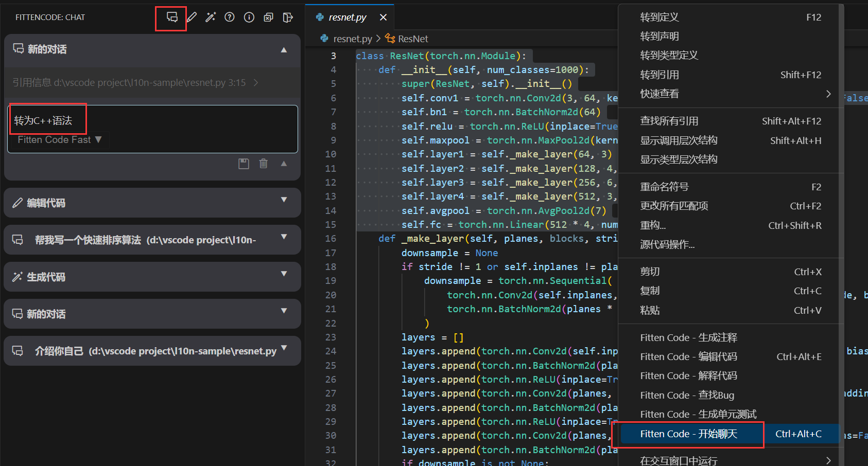Expand the 介绍你自己 conversation entry

pyautogui.click(x=284, y=348)
